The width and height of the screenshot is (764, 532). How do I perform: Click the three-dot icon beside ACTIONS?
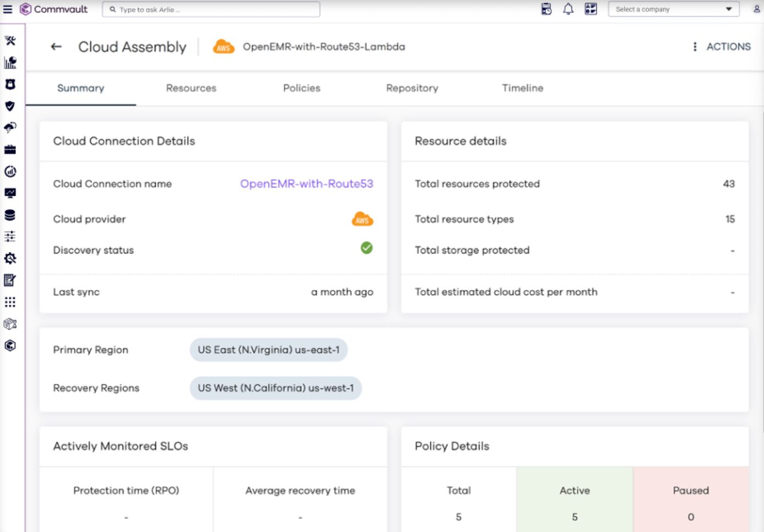tap(695, 47)
